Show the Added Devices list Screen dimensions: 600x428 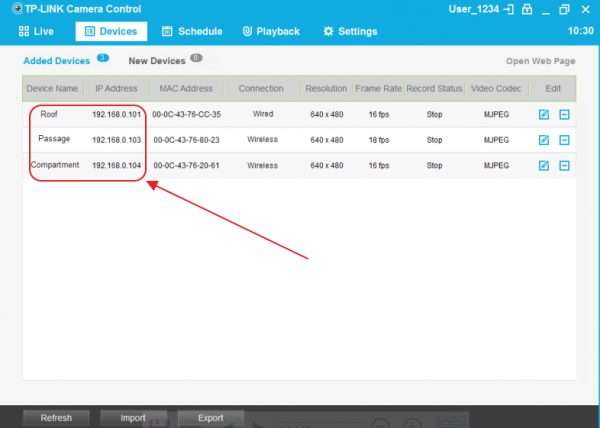click(x=57, y=61)
